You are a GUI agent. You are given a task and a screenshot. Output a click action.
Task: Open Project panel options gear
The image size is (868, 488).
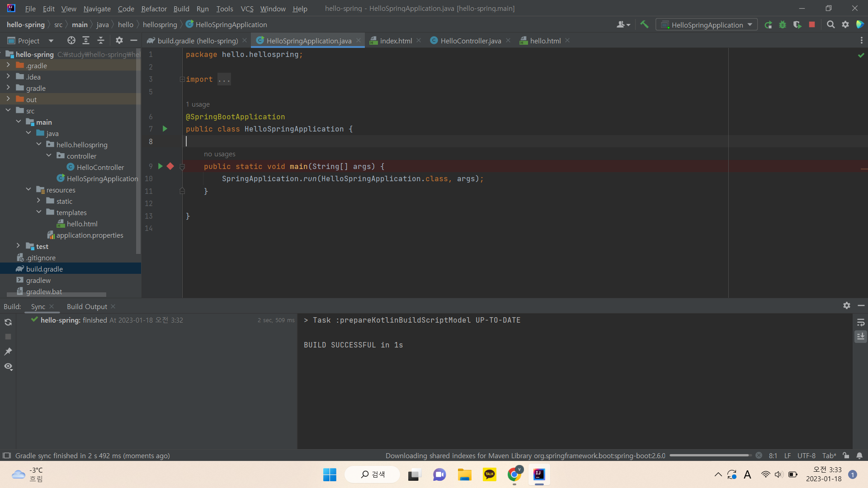click(x=119, y=41)
